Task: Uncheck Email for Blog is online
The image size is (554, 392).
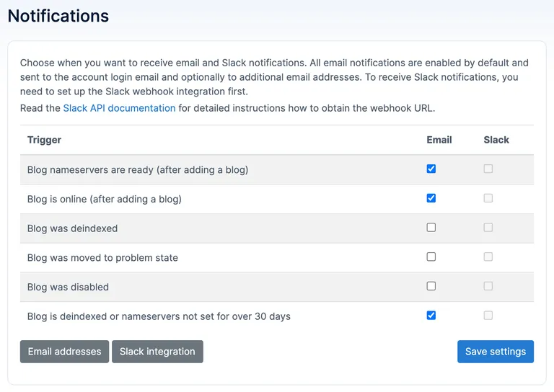Action: 431,198
